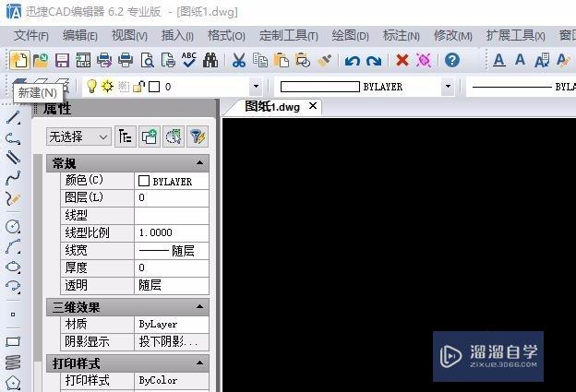Redo the last undone action
Image resolution: width=576 pixels, height=392 pixels.
pyautogui.click(x=374, y=61)
